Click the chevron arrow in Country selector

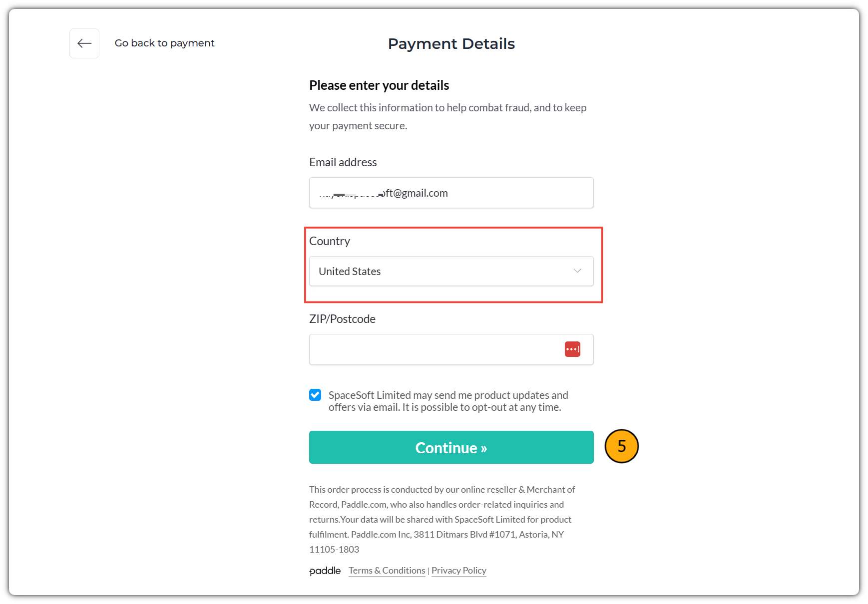tap(577, 271)
